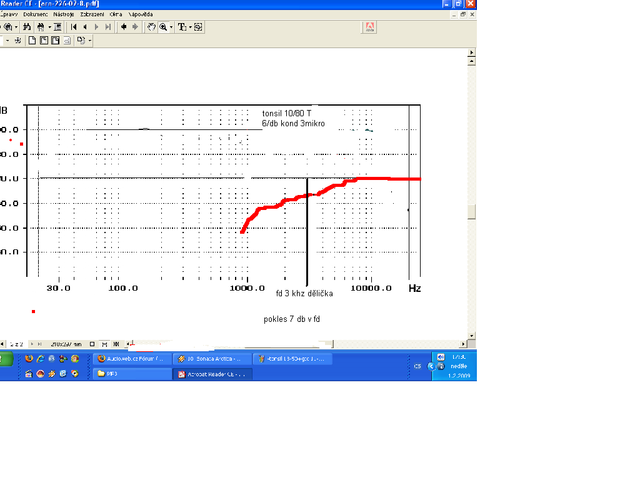Launch Internet Explorer from quick launch
This screenshot has height=480, width=640.
[40, 359]
